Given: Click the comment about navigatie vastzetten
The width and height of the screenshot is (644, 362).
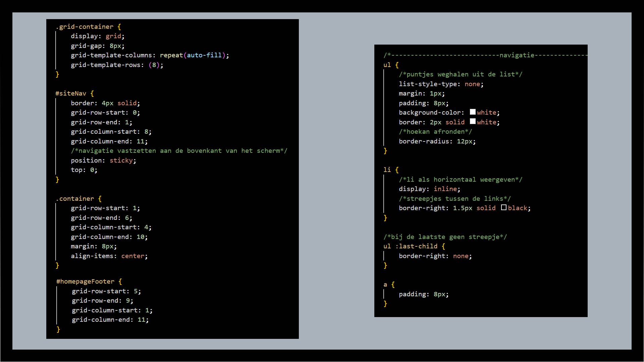Looking at the screenshot, I should click(179, 150).
